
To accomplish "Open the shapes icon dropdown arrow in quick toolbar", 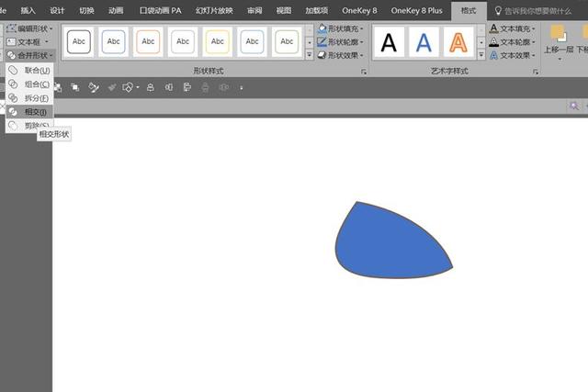I will 138,88.
